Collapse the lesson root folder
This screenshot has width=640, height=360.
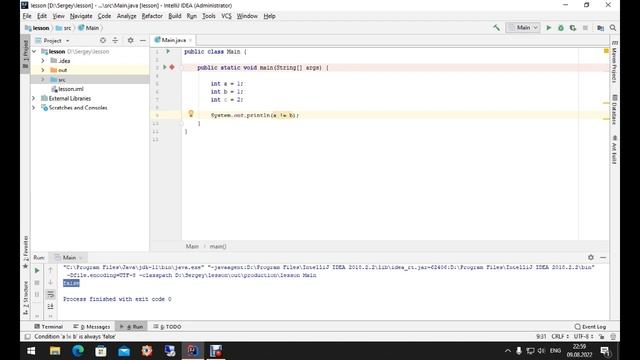(34, 51)
